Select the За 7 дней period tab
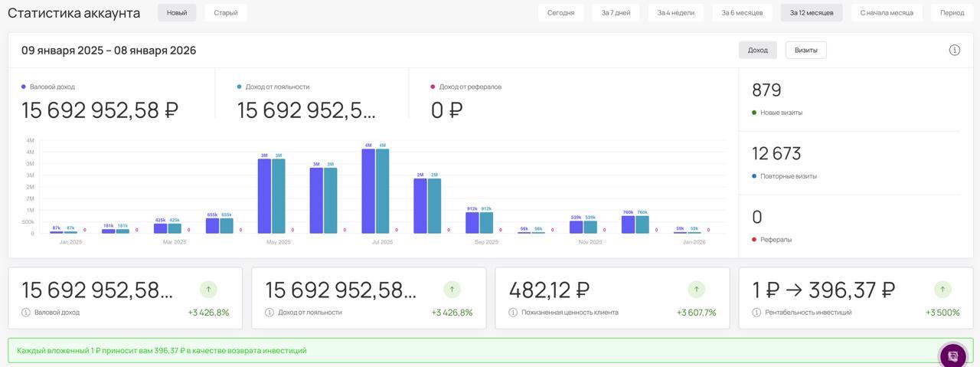 [616, 12]
